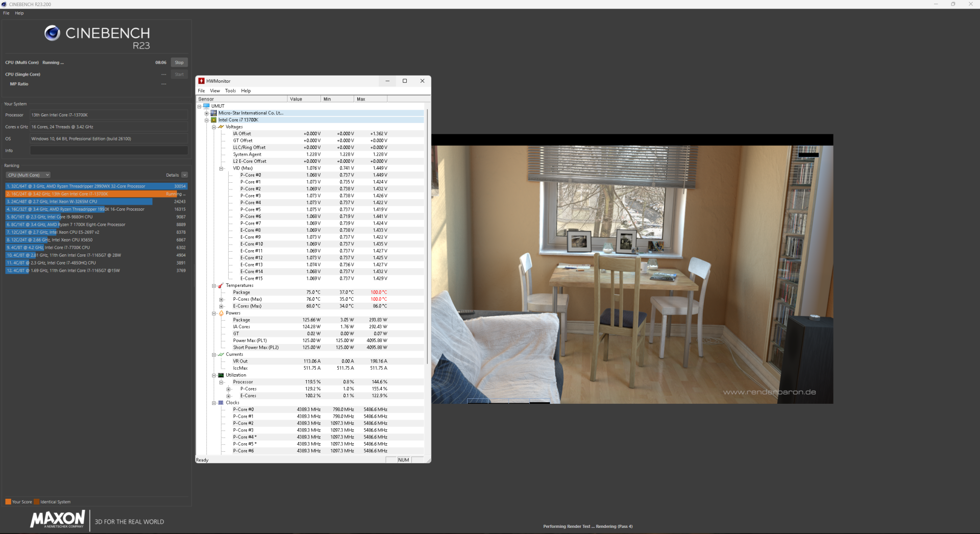This screenshot has width=980, height=534.
Task: Click the Powers flame icon
Action: point(221,313)
